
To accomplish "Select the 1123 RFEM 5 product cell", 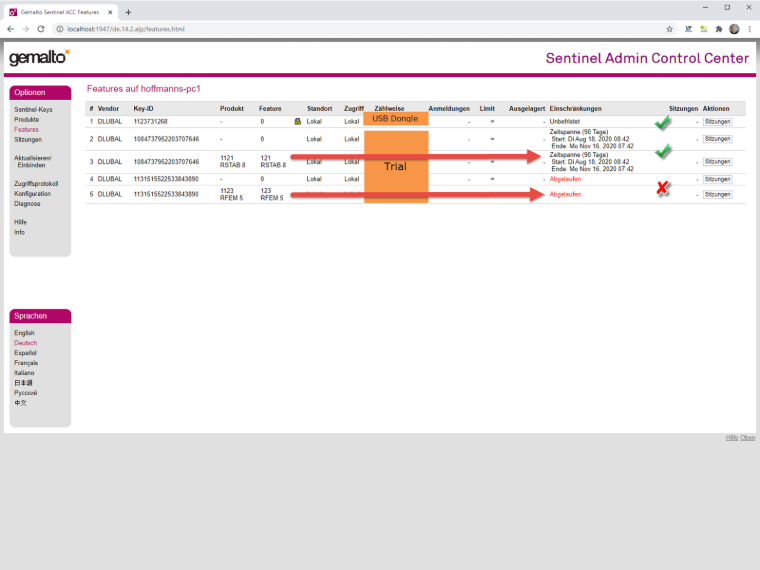I will coord(232,194).
